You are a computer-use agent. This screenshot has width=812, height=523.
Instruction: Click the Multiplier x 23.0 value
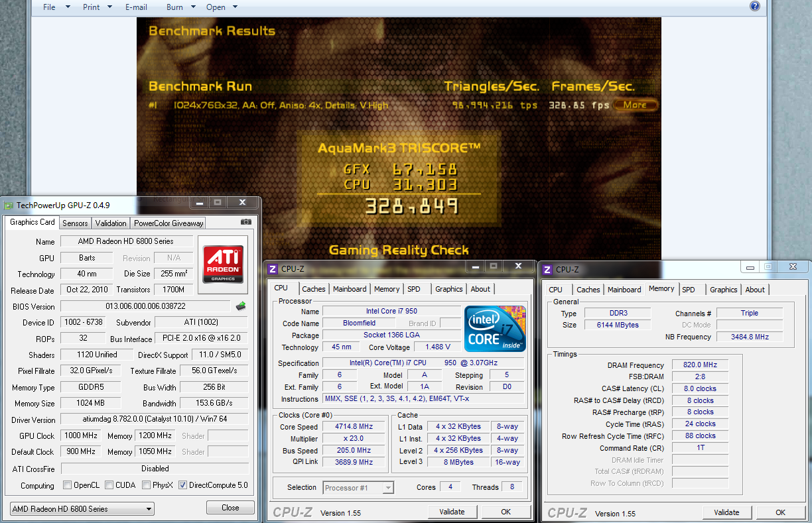click(354, 439)
